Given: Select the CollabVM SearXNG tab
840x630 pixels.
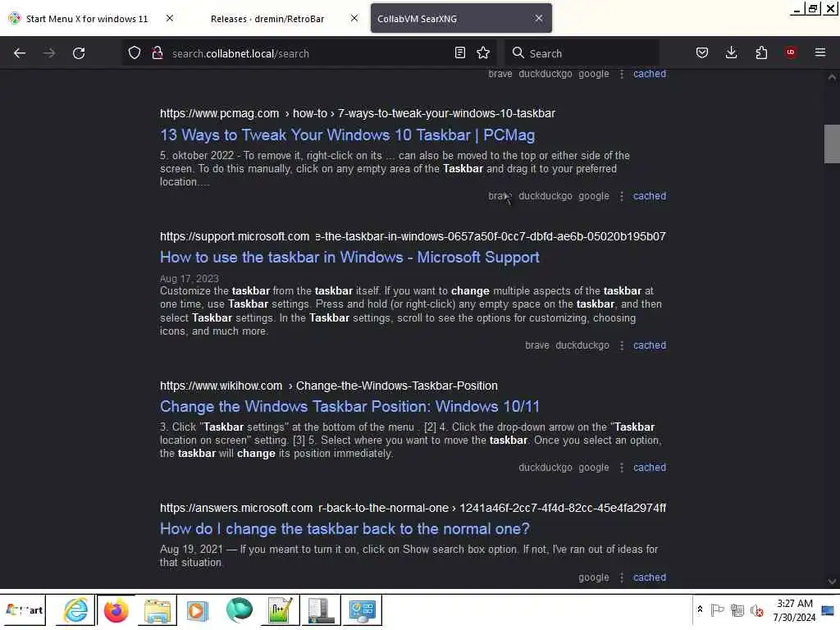Looking at the screenshot, I should pyautogui.click(x=461, y=18).
